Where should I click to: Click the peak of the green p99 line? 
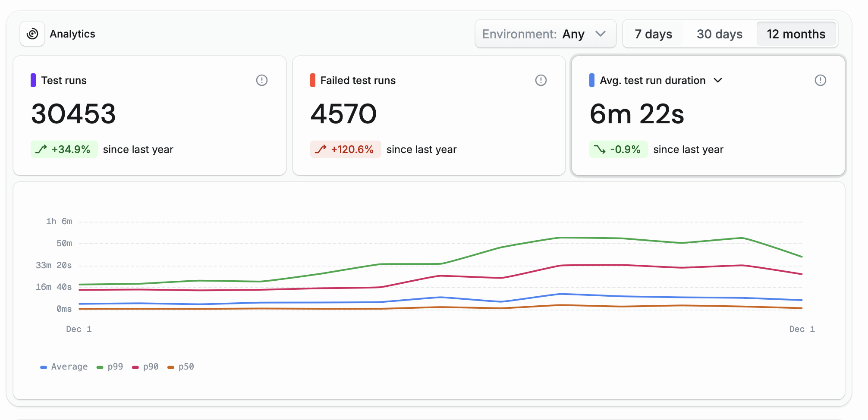point(560,238)
